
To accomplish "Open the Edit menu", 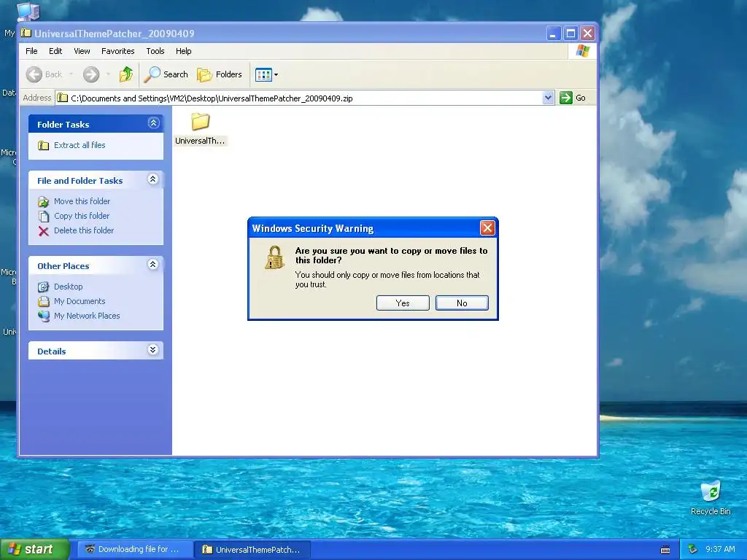I will point(55,51).
